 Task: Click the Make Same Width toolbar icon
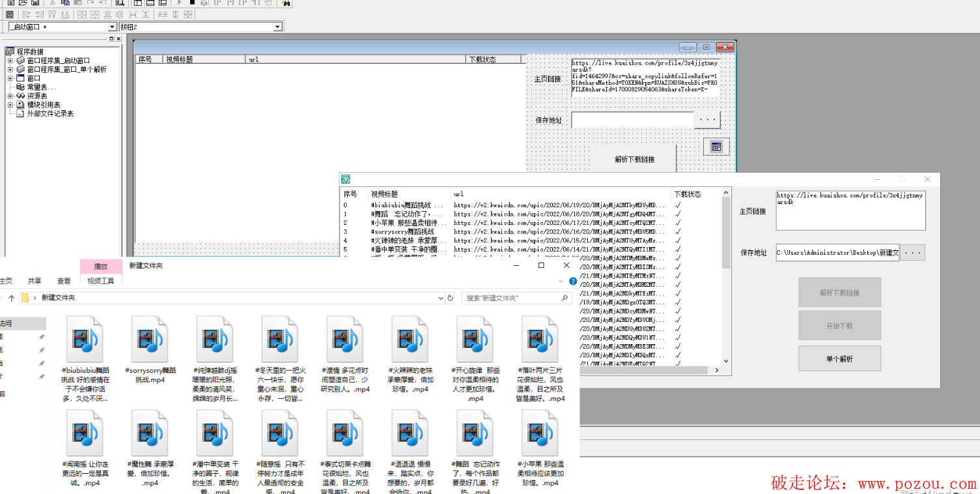[163, 14]
